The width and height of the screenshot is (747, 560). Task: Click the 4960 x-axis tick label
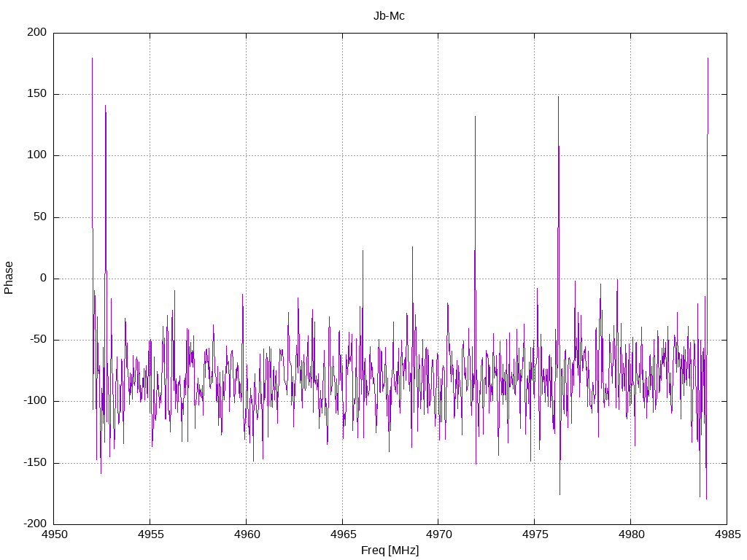(247, 534)
